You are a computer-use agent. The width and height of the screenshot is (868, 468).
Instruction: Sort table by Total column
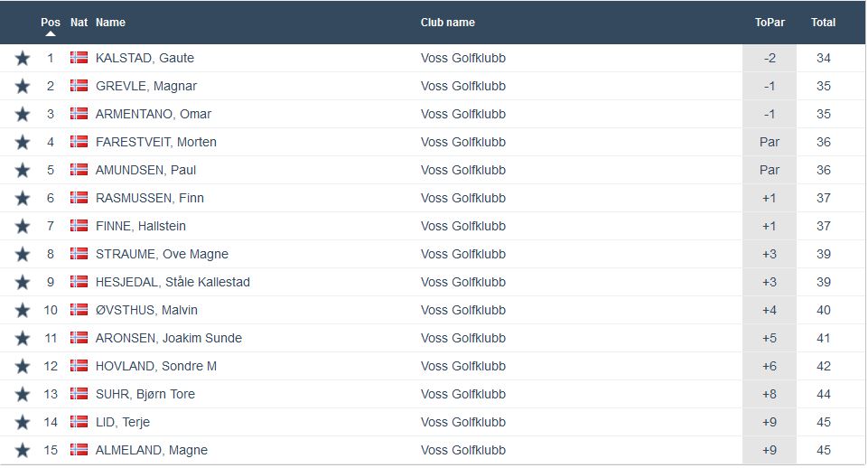pyautogui.click(x=823, y=22)
